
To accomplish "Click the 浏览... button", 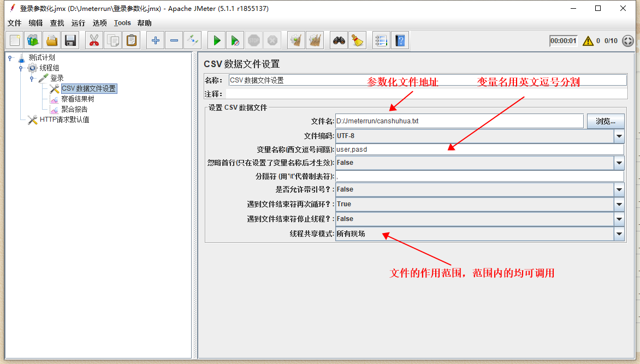I will click(606, 121).
